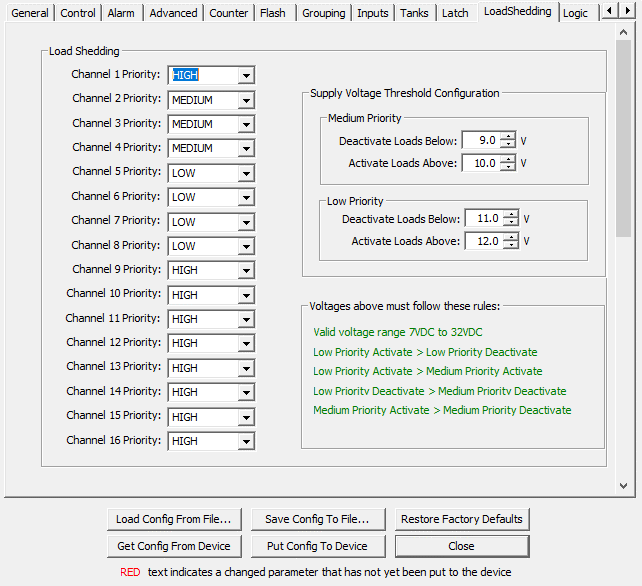This screenshot has height=586, width=642.
Task: Click Restore Factory Defaults button
Action: click(461, 519)
